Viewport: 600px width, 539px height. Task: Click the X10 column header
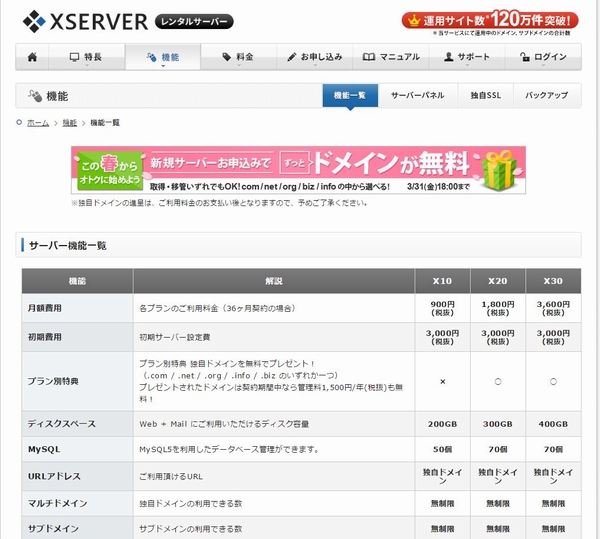point(442,281)
